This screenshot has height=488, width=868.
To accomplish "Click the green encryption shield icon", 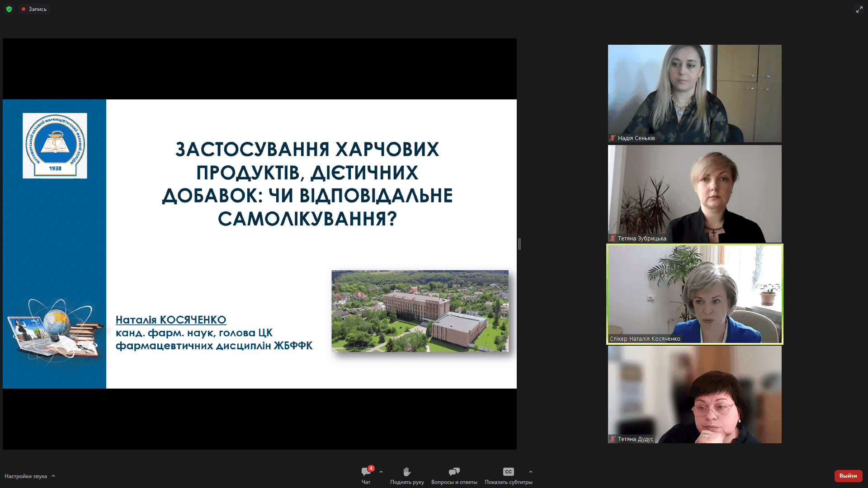I will (x=9, y=9).
